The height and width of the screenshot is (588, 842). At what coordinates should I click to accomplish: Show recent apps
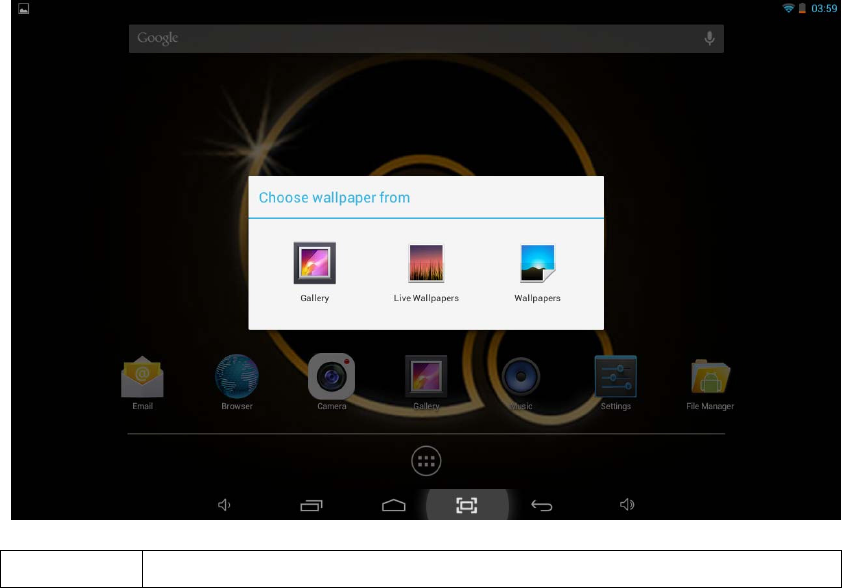coord(311,505)
